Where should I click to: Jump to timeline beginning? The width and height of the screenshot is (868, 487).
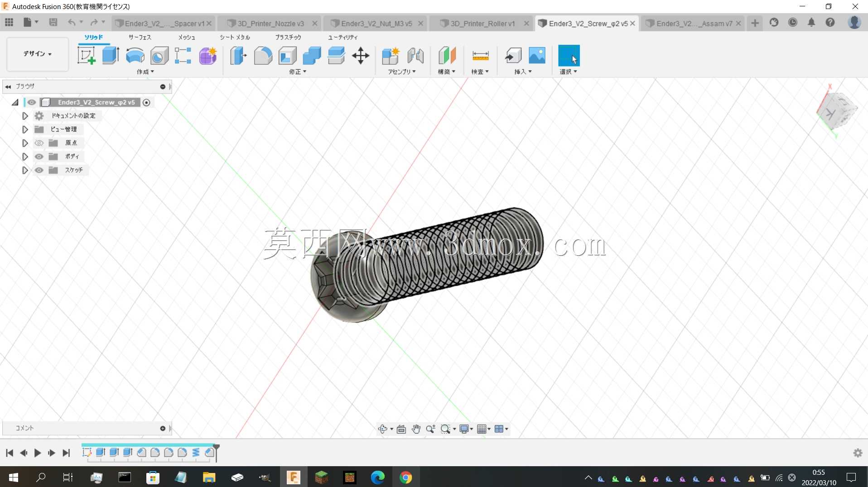(x=10, y=453)
